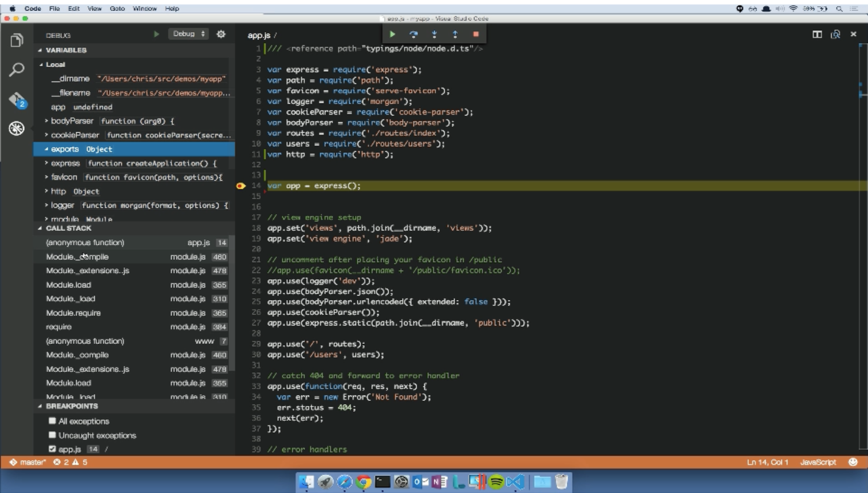Viewport: 868px width, 493px height.
Task: Open the Search sidebar view
Action: 16,70
